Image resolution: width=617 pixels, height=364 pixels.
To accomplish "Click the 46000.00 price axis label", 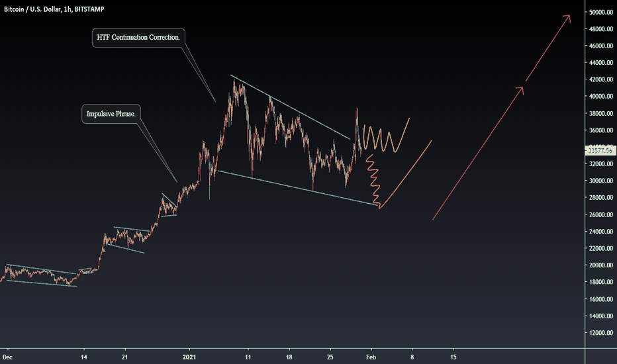I will pos(601,46).
